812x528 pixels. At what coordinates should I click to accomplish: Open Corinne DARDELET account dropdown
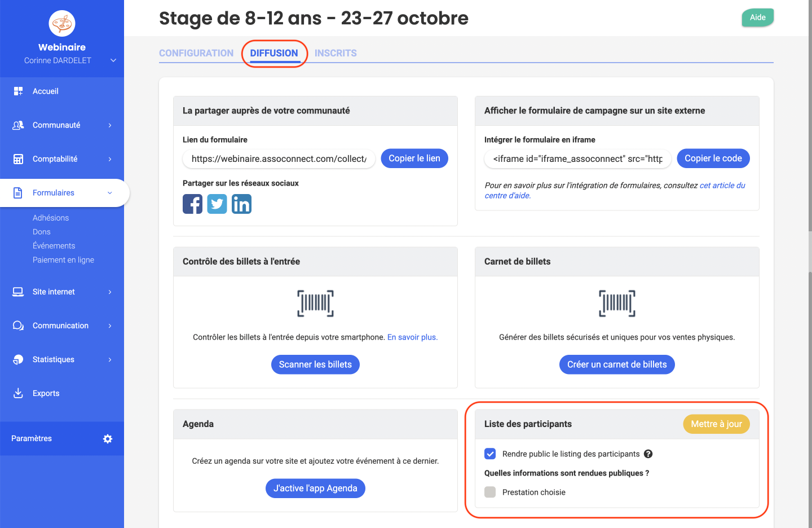click(x=113, y=60)
